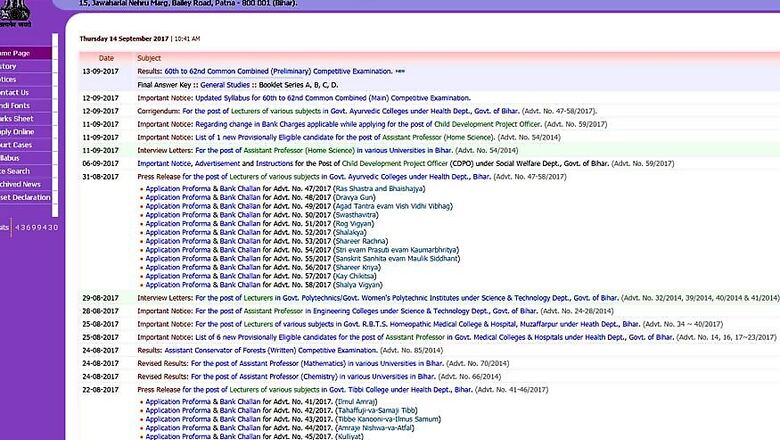Image resolution: width=780 pixels, height=440 pixels.
Task: Open Home Page in the sidebar
Action: [x=16, y=53]
